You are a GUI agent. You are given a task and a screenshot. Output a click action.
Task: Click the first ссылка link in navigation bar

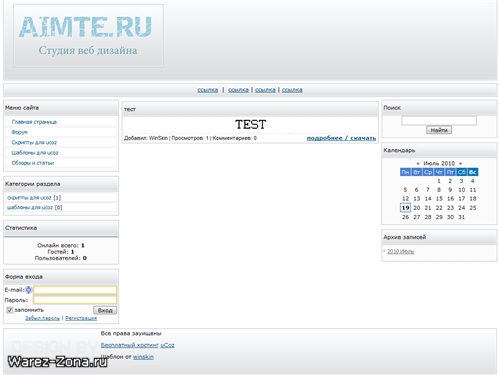(x=208, y=90)
